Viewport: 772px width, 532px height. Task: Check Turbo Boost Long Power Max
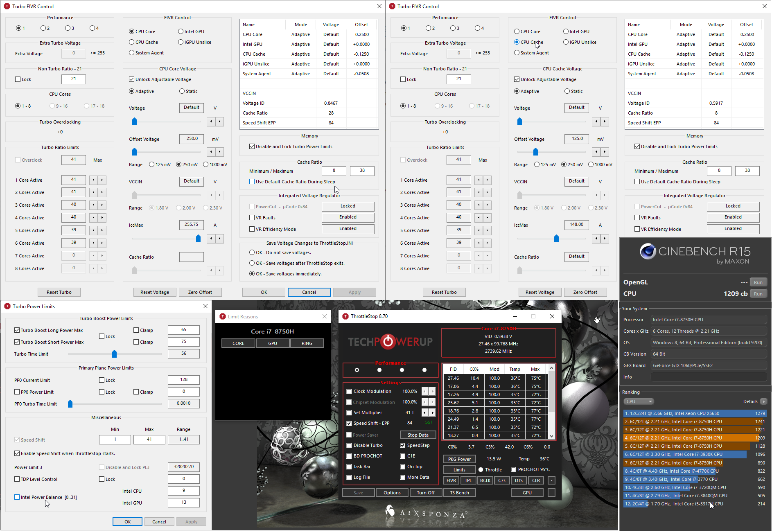(17, 330)
